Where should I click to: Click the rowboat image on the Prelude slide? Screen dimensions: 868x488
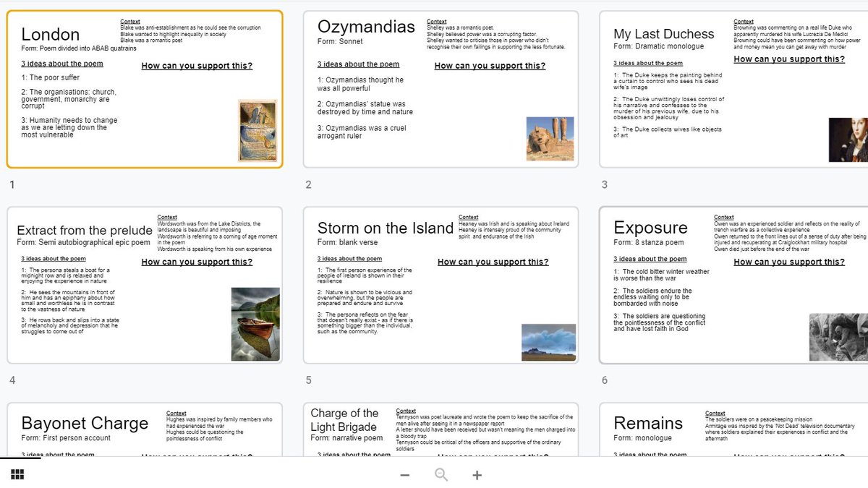coord(257,323)
